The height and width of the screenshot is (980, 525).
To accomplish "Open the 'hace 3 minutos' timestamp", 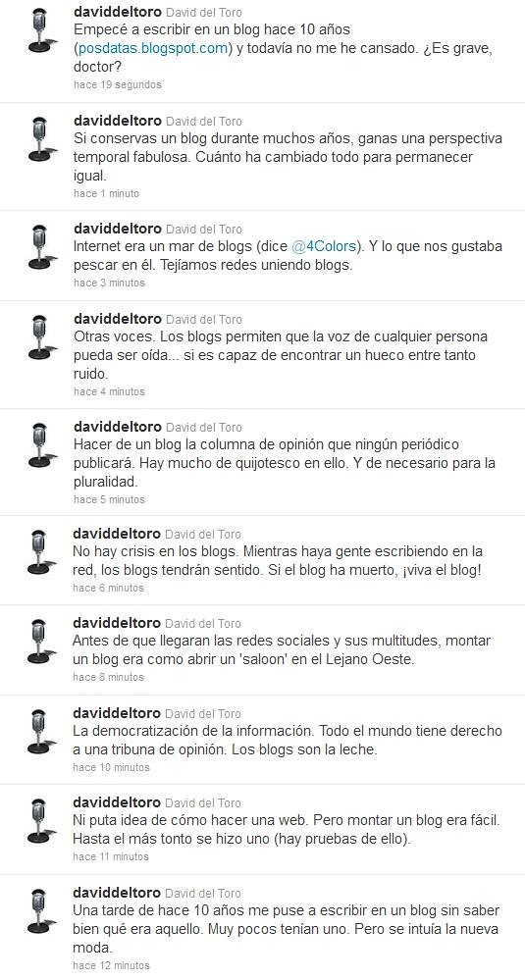I will coord(109,283).
